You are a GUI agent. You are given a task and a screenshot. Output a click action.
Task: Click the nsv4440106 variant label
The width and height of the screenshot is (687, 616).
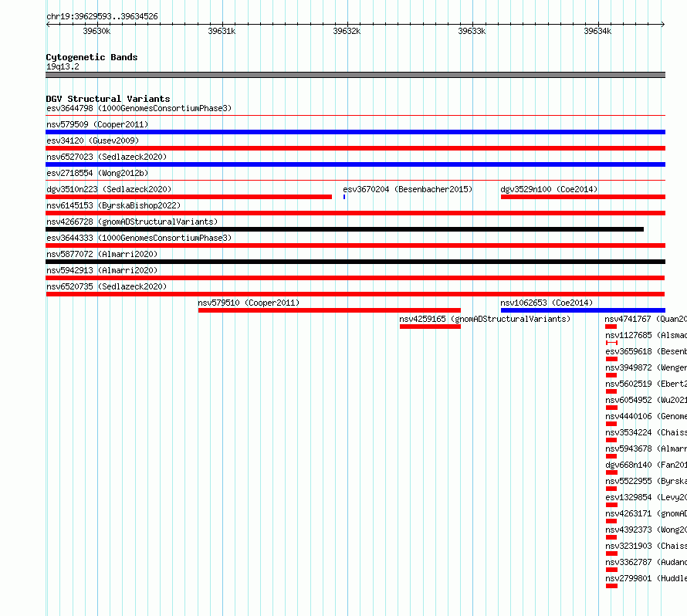tap(646, 416)
